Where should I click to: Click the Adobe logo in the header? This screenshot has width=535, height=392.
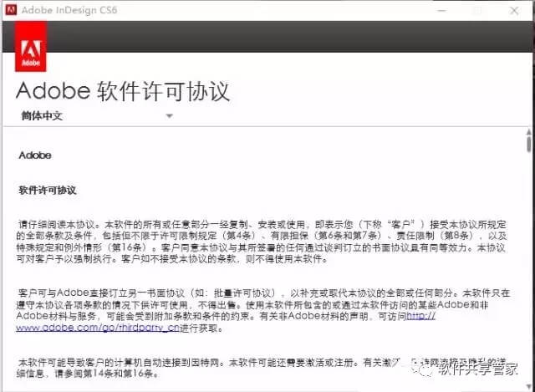point(31,47)
